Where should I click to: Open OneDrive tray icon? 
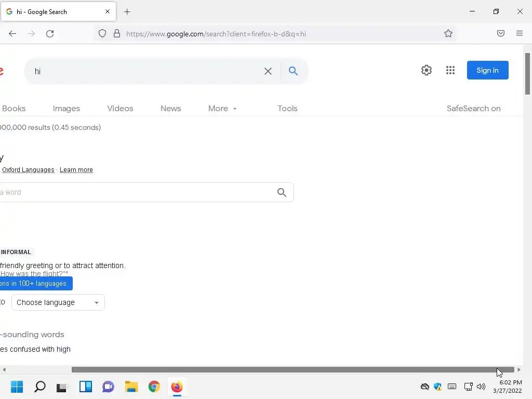pyautogui.click(x=425, y=387)
